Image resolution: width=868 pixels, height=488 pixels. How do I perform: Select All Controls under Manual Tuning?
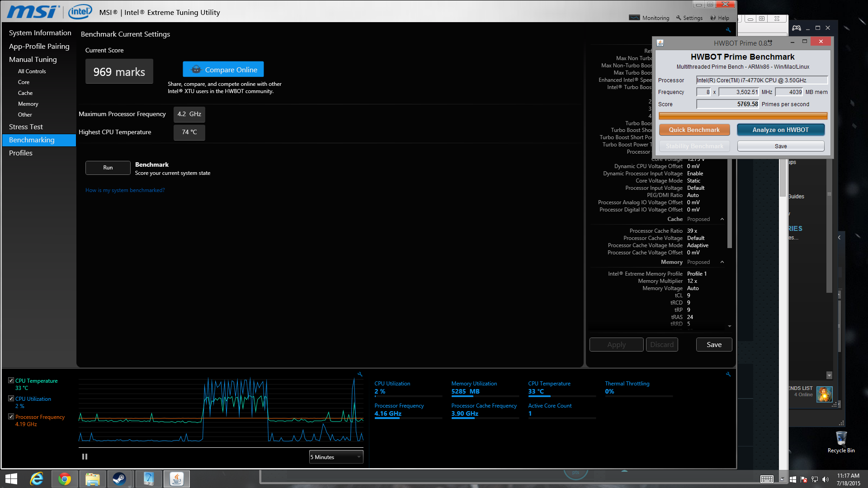coord(32,71)
